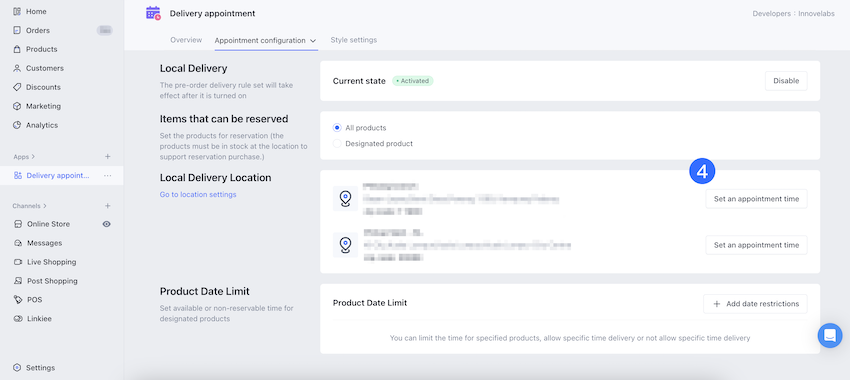This screenshot has height=380, width=850.
Task: Expand the Apps section chevron
Action: tap(33, 157)
